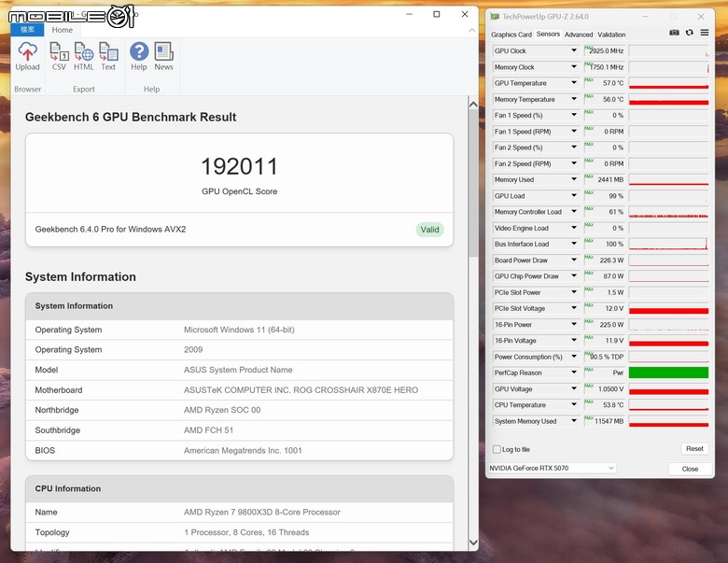Click American Megatrends Inc. 1001 BIOS value
728x563 pixels.
243,451
